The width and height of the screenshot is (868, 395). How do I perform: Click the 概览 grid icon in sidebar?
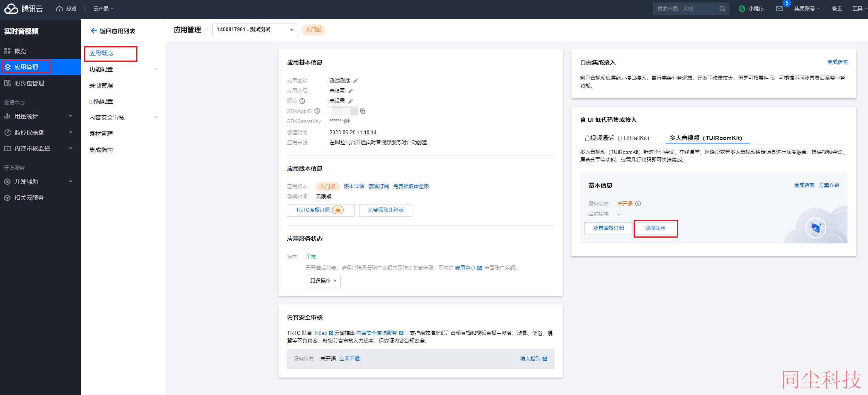coord(7,51)
